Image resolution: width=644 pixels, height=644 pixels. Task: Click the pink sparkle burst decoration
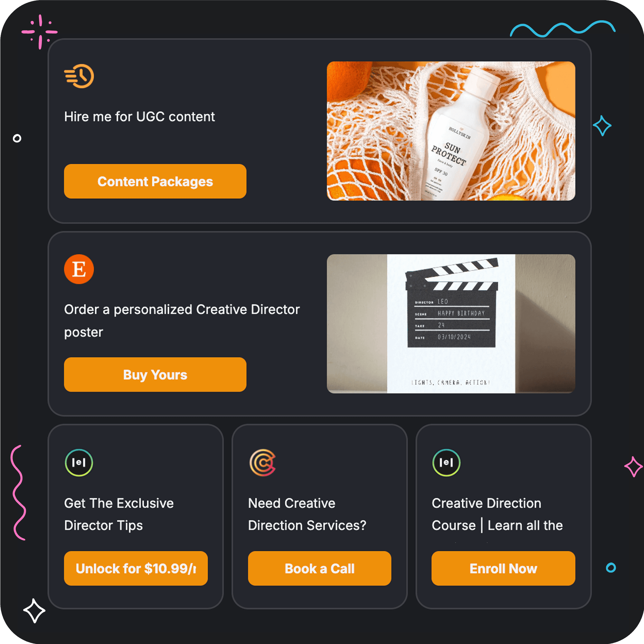coord(40,32)
